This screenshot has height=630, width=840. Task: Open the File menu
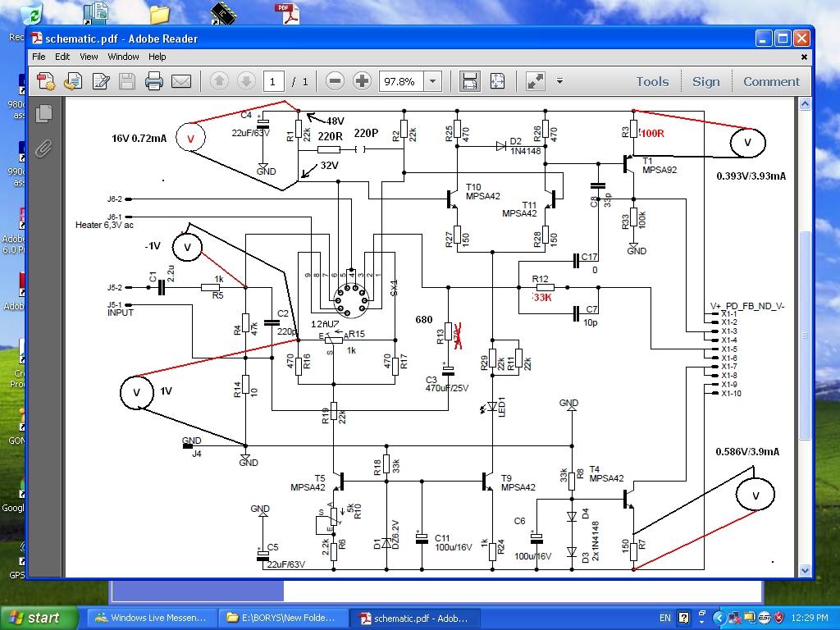click(x=39, y=57)
